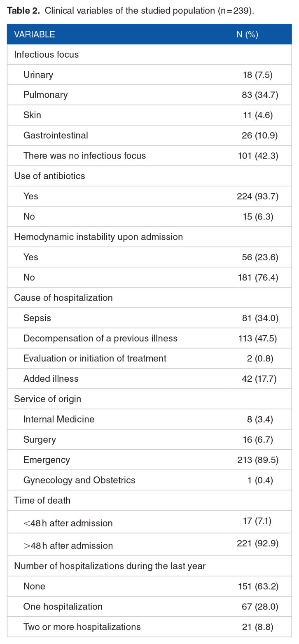The image size is (299, 644).
Task: Click the Use of antibiotics heading
Action: tap(49, 176)
